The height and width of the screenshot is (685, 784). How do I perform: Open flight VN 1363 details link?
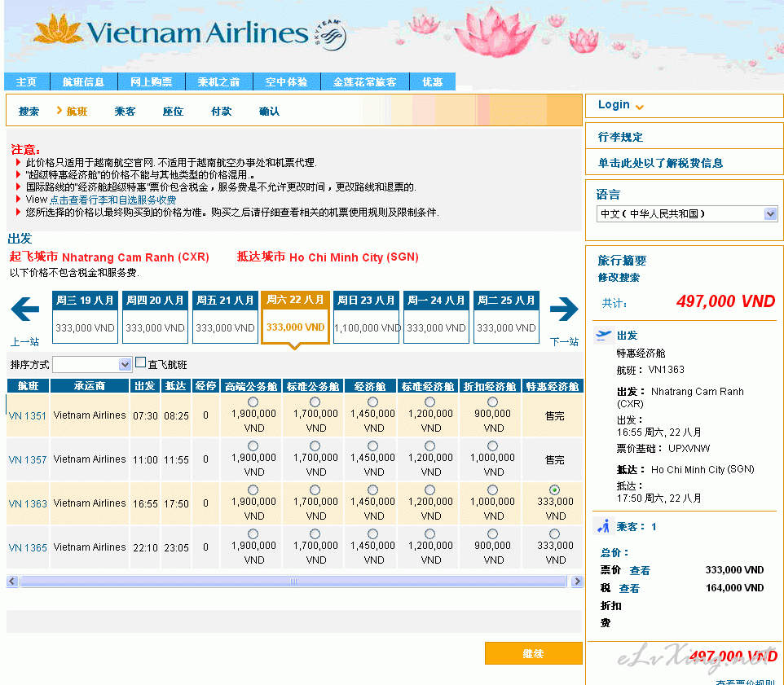pos(28,503)
